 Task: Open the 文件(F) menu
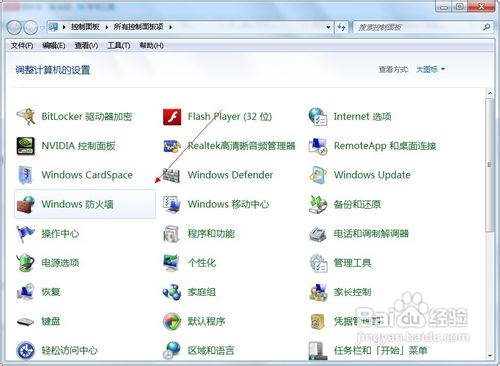tap(22, 46)
